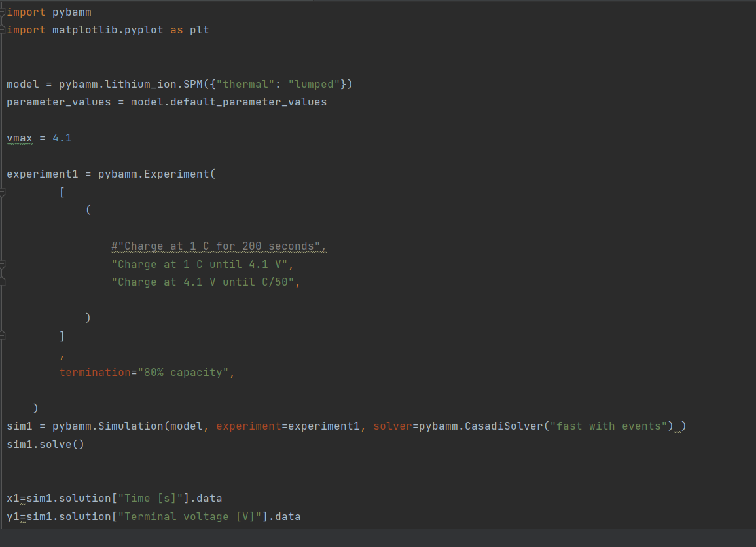756x547 pixels.
Task: Click the 'termination' keyword argument
Action: (95, 373)
